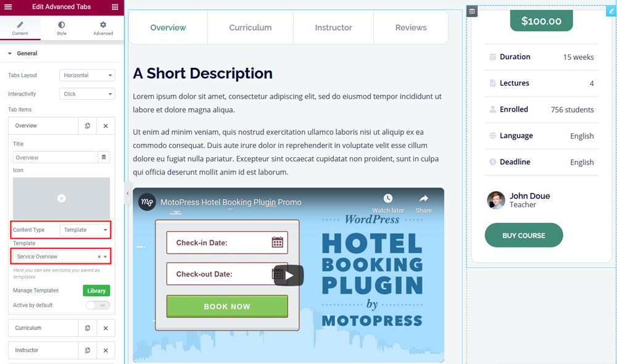Select the Reviews preview tab

(411, 28)
